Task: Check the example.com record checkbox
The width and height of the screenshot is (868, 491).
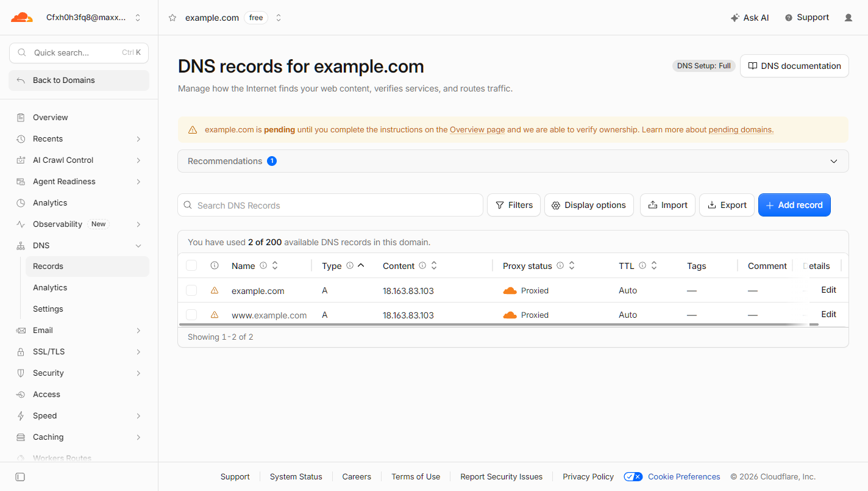Action: pyautogui.click(x=191, y=290)
